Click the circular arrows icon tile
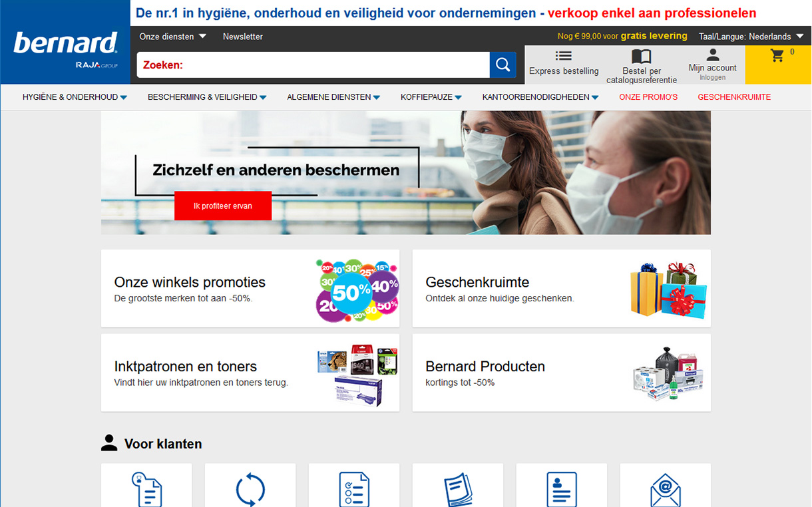Viewport: 812px width, 507px height. [x=250, y=489]
